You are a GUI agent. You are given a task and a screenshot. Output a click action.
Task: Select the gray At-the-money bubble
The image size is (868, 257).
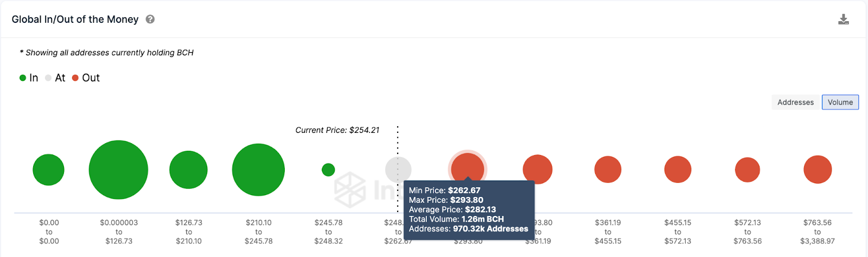398,169
